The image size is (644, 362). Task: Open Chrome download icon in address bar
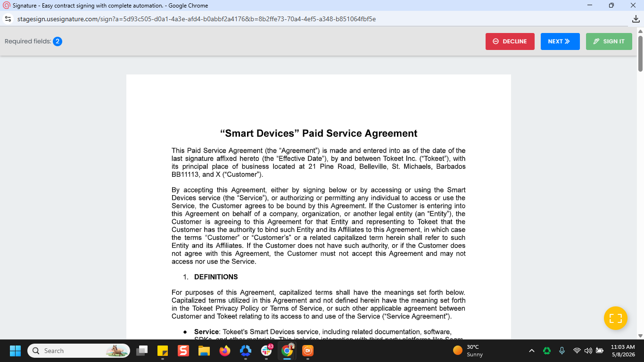pos(636,19)
